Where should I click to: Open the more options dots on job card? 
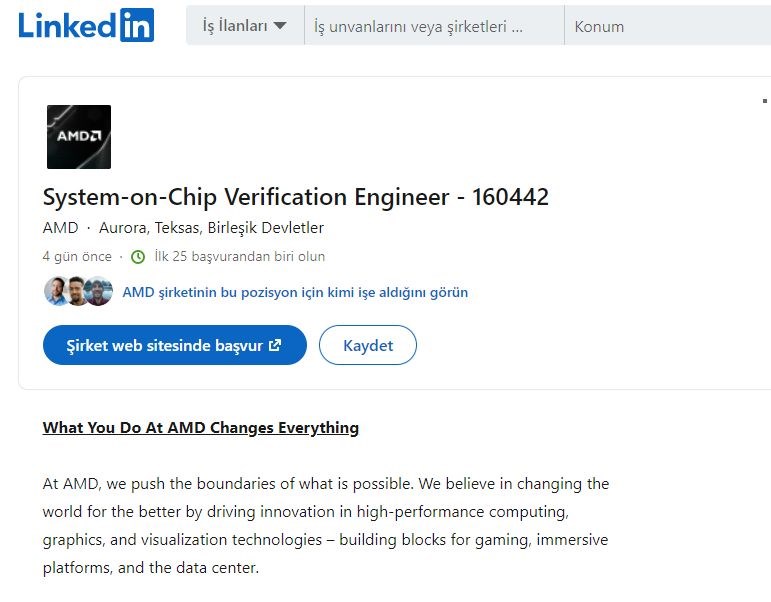[765, 101]
